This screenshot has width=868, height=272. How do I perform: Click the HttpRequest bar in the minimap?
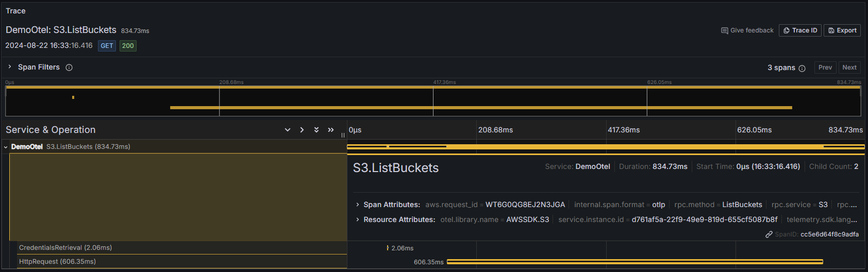tap(481, 108)
